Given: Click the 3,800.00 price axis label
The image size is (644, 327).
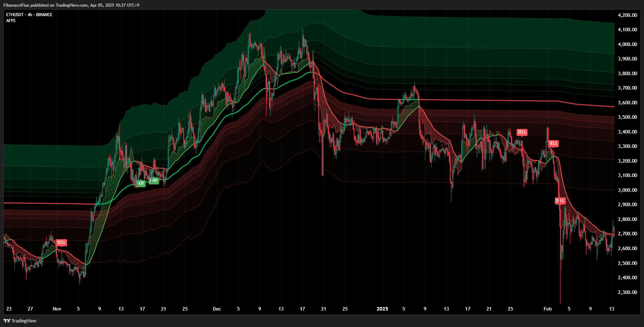Looking at the screenshot, I should pyautogui.click(x=628, y=73).
